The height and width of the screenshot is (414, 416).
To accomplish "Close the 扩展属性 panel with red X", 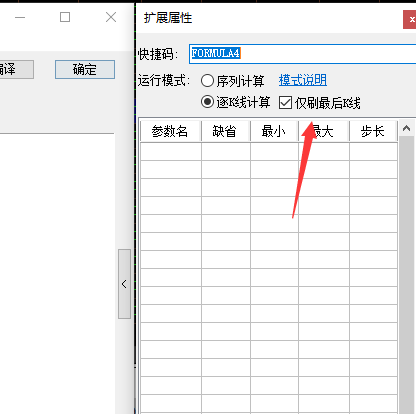I will (410, 20).
